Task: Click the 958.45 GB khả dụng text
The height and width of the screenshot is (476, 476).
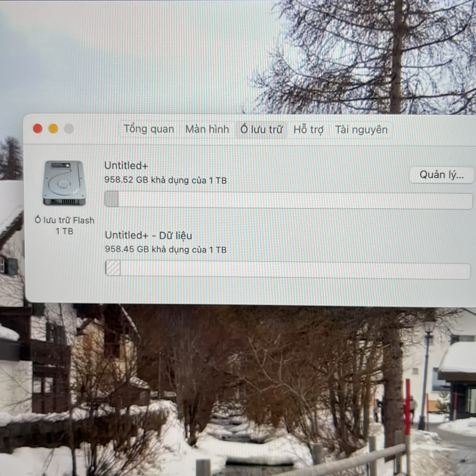Action: pyautogui.click(x=166, y=250)
